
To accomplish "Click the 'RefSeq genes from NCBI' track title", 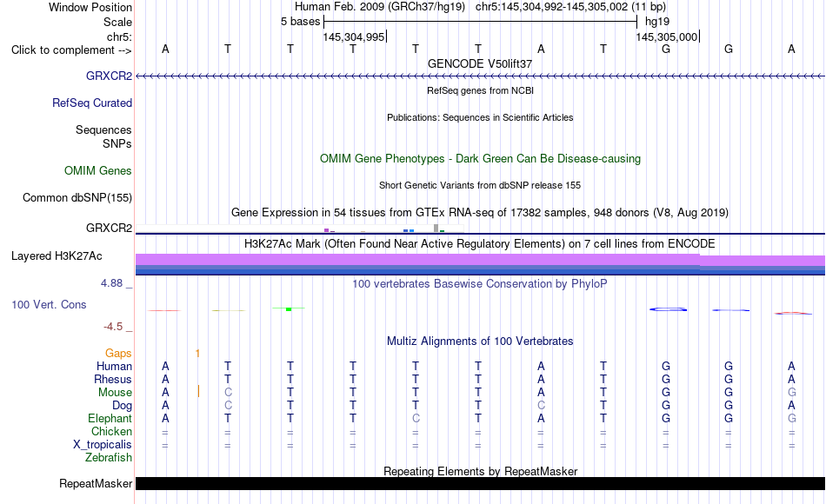I will 480,90.
